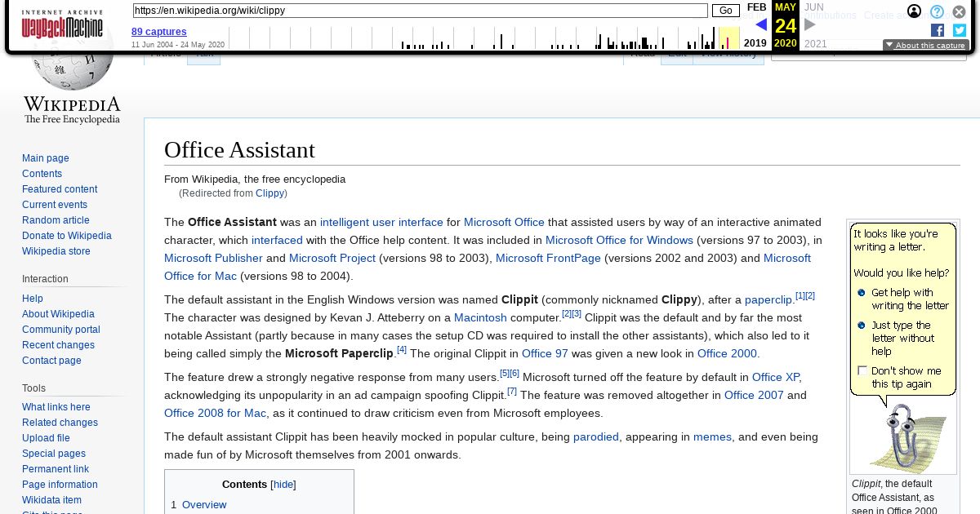Open the Wayback help question icon

938,11
